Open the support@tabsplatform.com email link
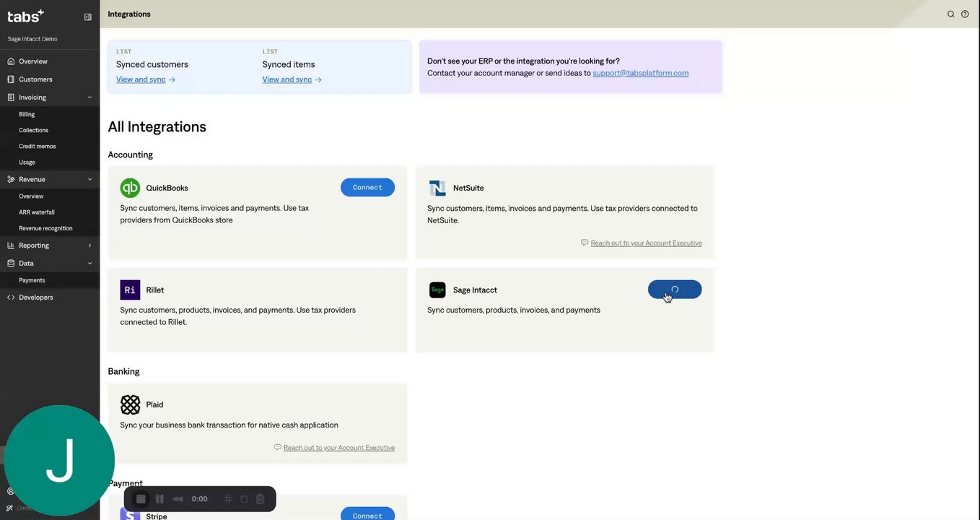Screen dimensions: 980x520 point(640,73)
